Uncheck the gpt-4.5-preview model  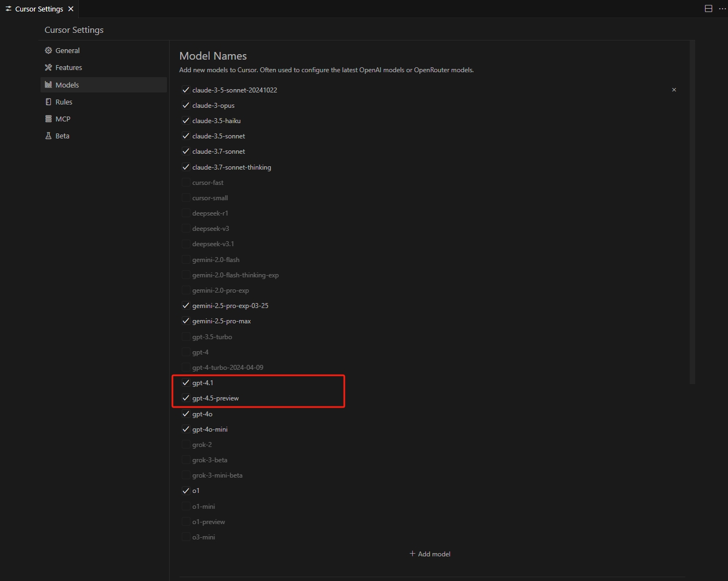click(x=186, y=398)
